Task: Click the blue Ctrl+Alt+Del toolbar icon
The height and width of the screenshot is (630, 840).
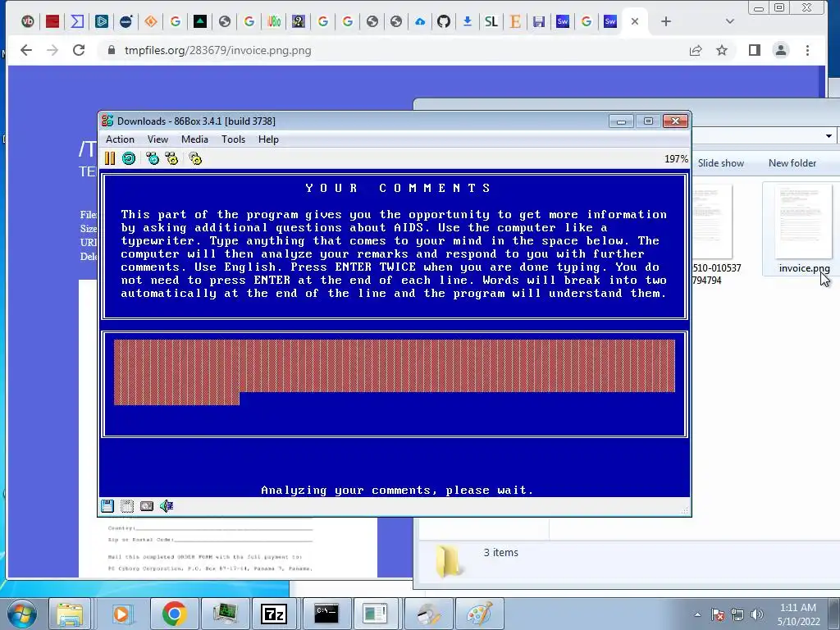Action: tap(153, 158)
